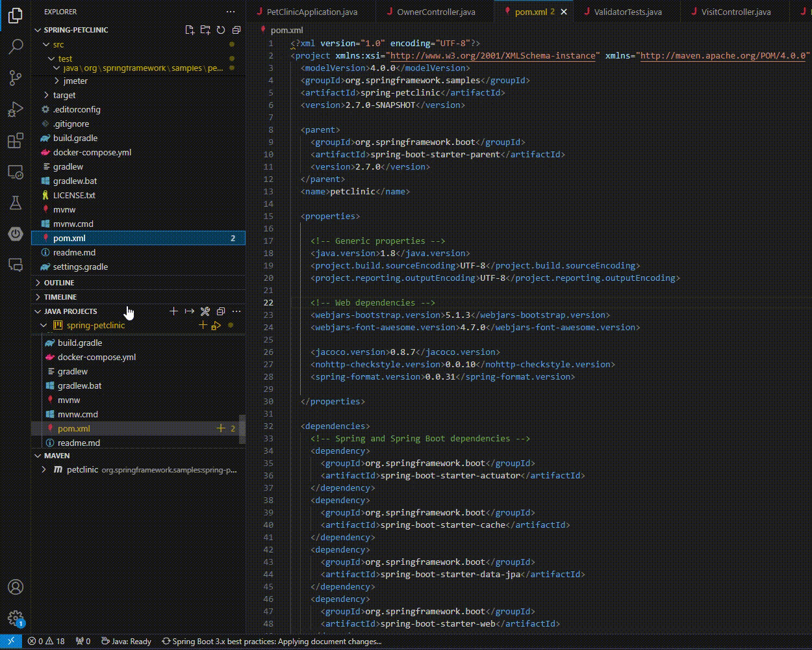Open the Run and Debug view

(x=16, y=109)
